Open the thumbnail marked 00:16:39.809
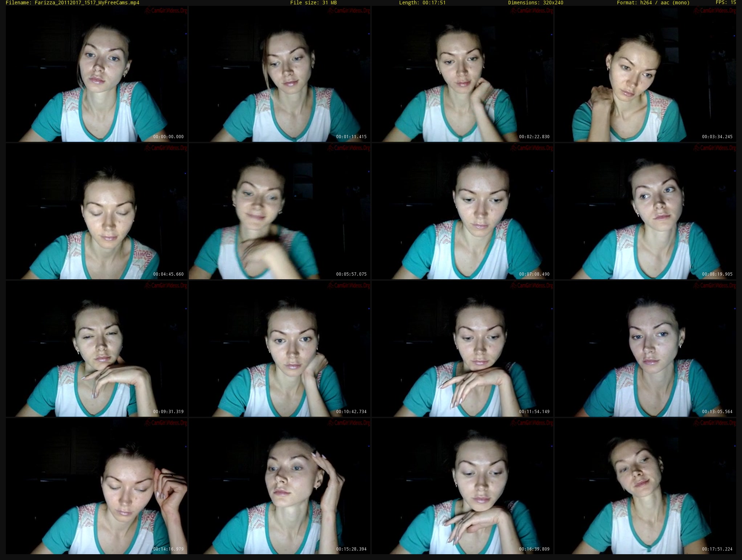The width and height of the screenshot is (742, 560). point(462,486)
